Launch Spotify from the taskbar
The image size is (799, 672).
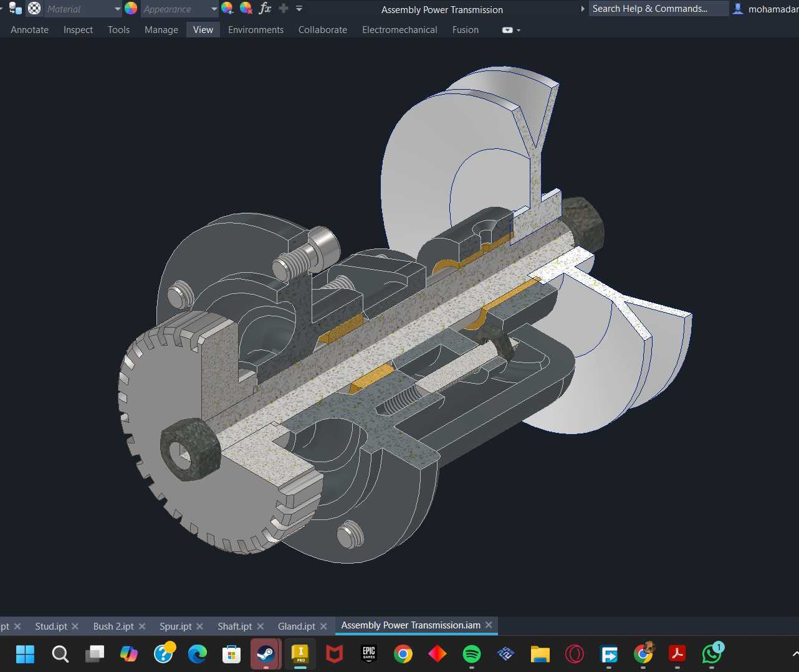(472, 654)
